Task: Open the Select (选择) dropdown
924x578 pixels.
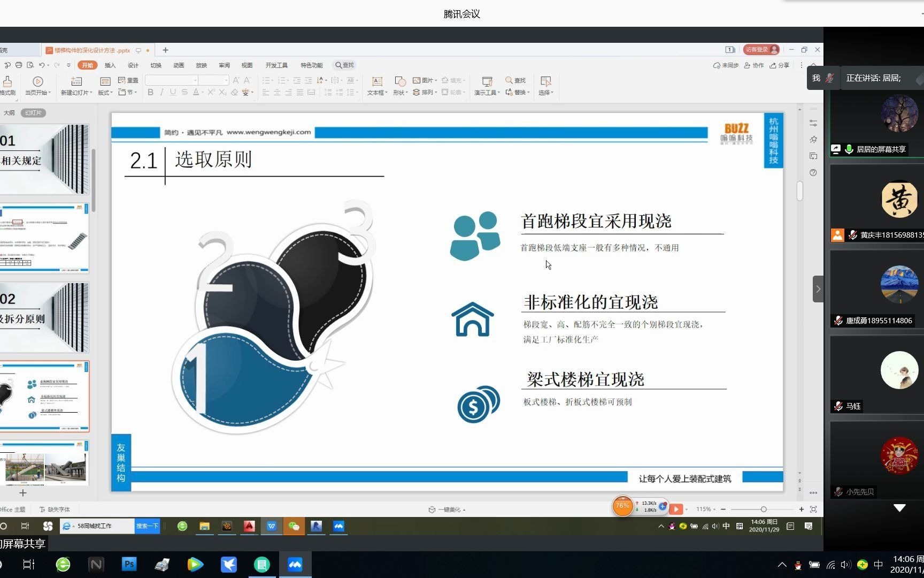Action: point(545,85)
